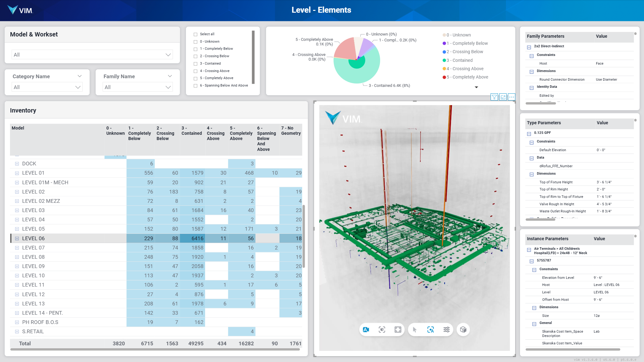Check the '3 - Contained' checkbox
Viewport: 644px width, 362px height.
[x=195, y=64]
